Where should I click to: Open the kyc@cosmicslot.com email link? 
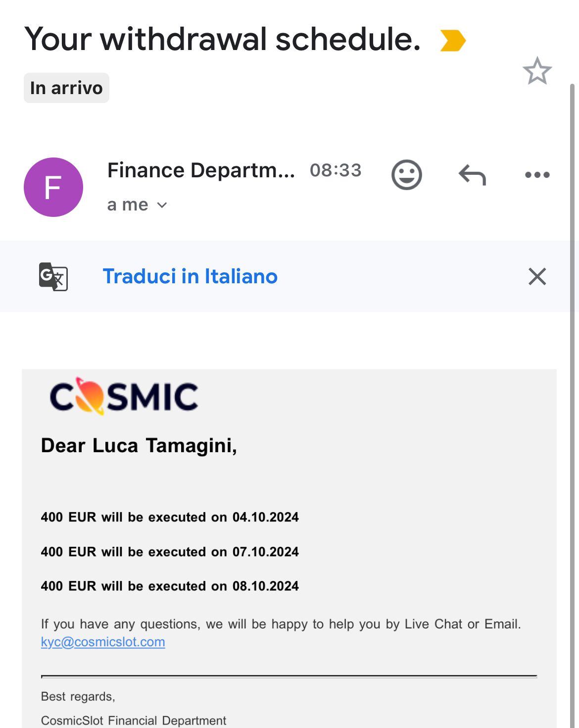coord(103,642)
